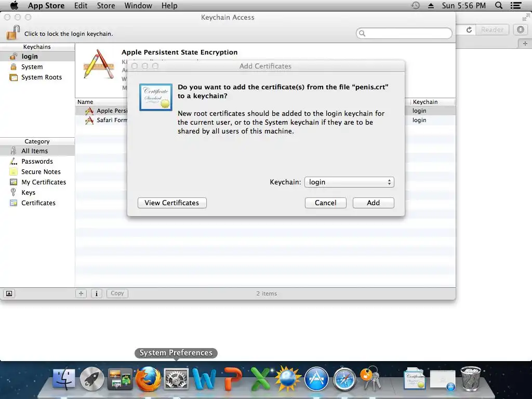
Task: Open the photo apps dock icon next to Launchpad
Action: pyautogui.click(x=120, y=378)
